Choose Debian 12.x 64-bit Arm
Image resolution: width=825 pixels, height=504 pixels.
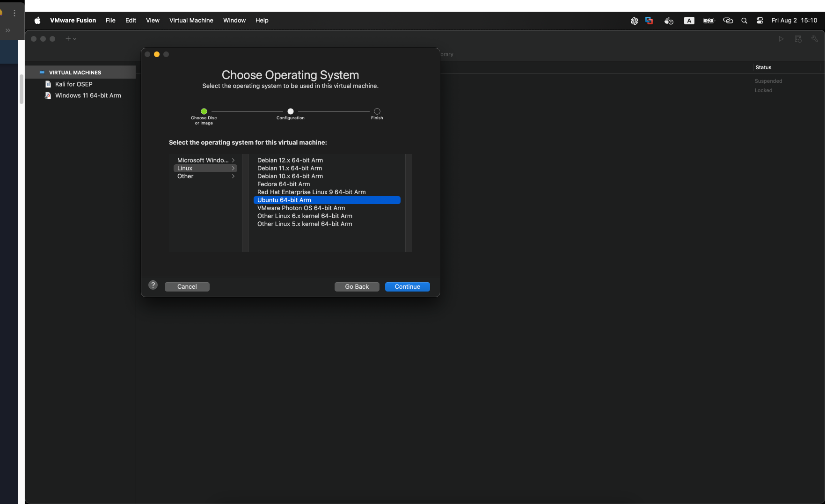click(327, 160)
